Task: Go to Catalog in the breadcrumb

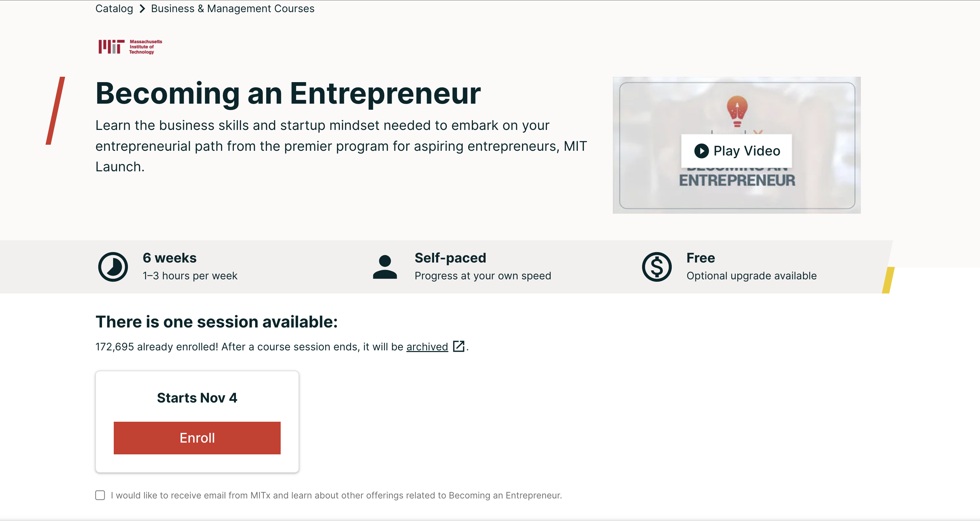Action: [114, 9]
